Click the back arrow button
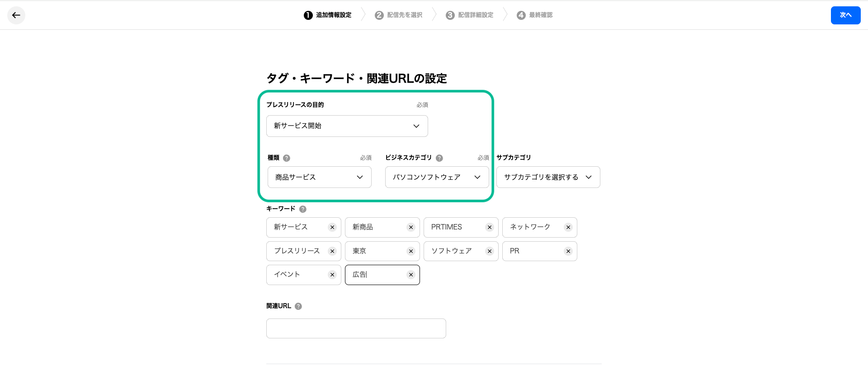Viewport: 868px width, 384px height. coord(16,15)
